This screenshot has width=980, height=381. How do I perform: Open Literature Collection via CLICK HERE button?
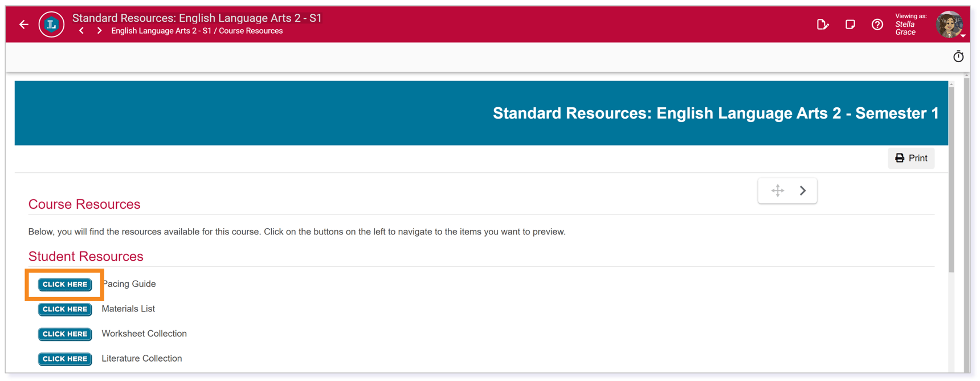(x=65, y=359)
